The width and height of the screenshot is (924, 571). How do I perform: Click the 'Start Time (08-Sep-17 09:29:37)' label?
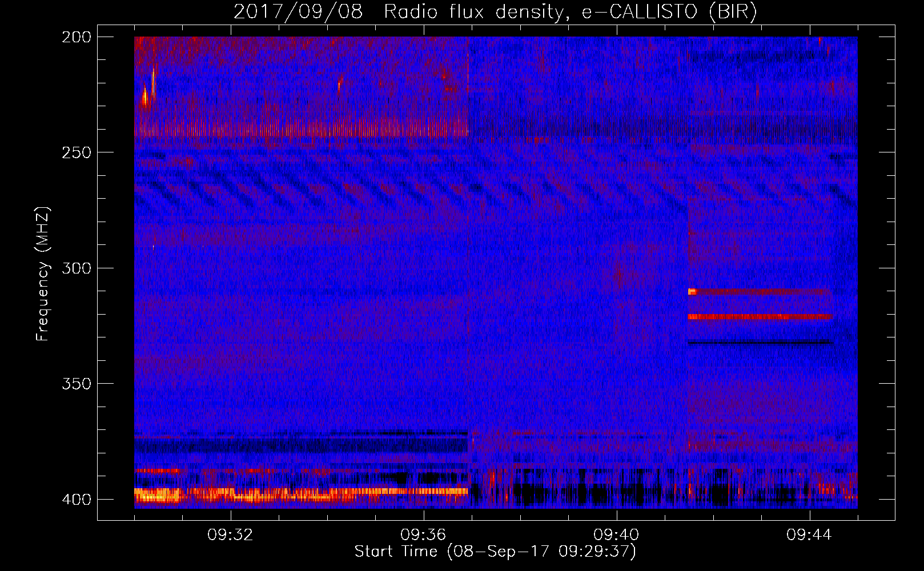point(495,552)
